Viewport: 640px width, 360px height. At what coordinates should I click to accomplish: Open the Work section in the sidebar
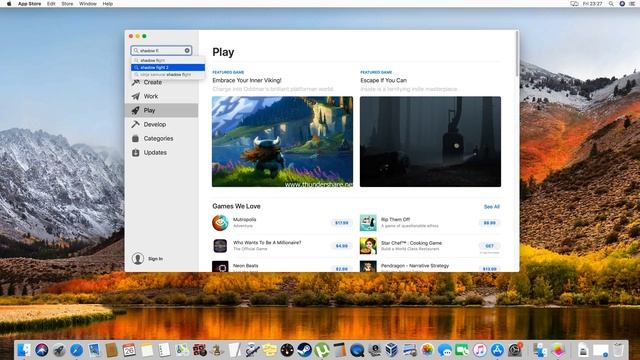coord(161,96)
